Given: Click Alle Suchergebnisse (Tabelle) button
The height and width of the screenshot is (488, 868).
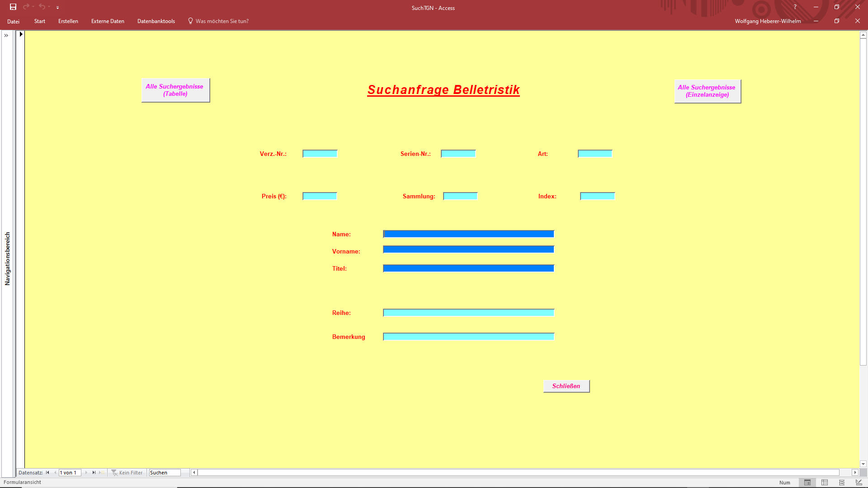Looking at the screenshot, I should point(175,90).
